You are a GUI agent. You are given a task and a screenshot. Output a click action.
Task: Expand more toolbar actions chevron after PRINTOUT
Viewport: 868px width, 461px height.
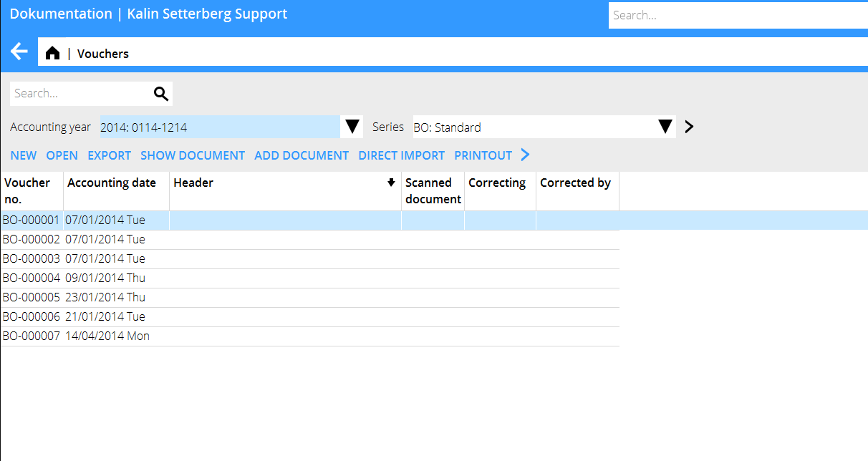tap(525, 155)
